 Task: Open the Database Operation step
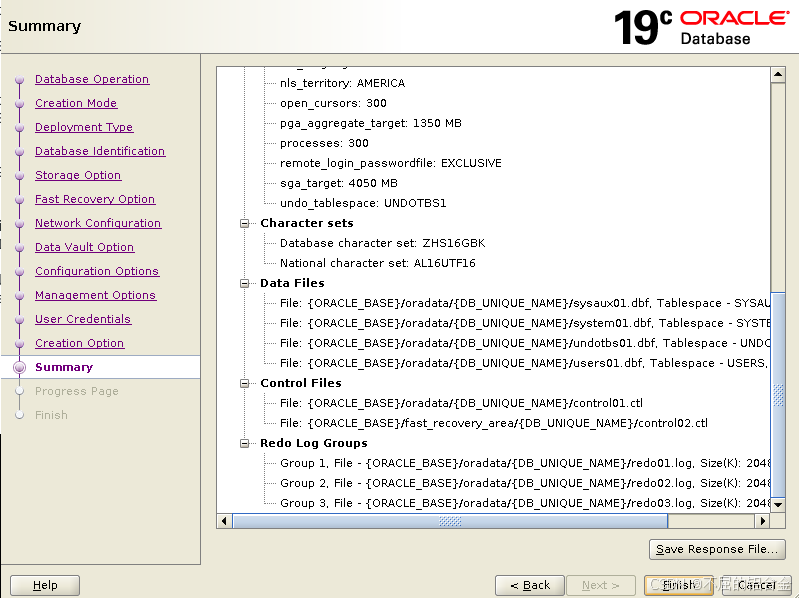click(92, 79)
